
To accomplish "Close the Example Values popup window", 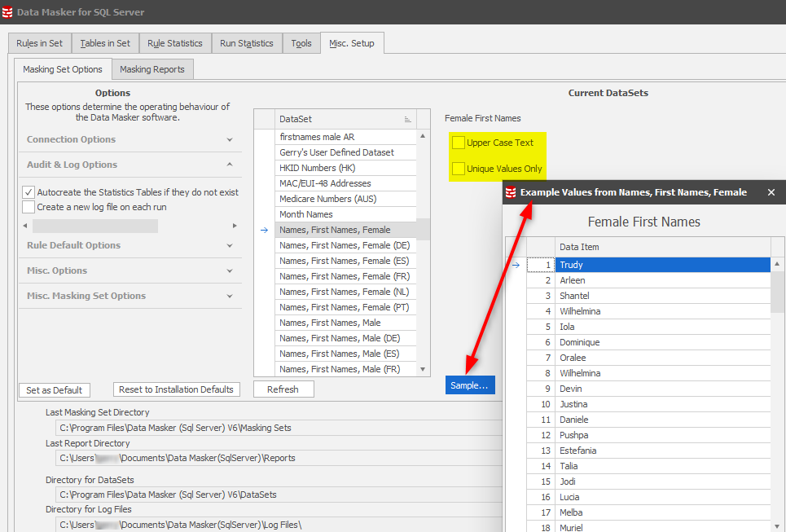I will pyautogui.click(x=771, y=192).
